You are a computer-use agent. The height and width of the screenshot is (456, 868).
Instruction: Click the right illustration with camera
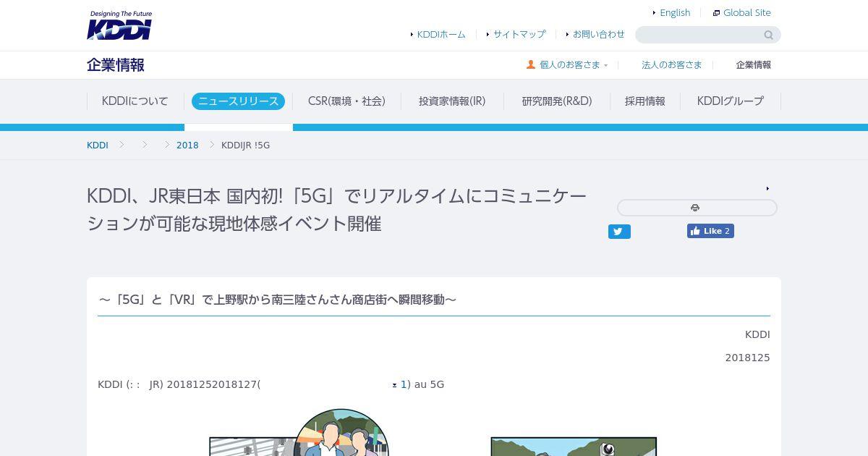574,446
